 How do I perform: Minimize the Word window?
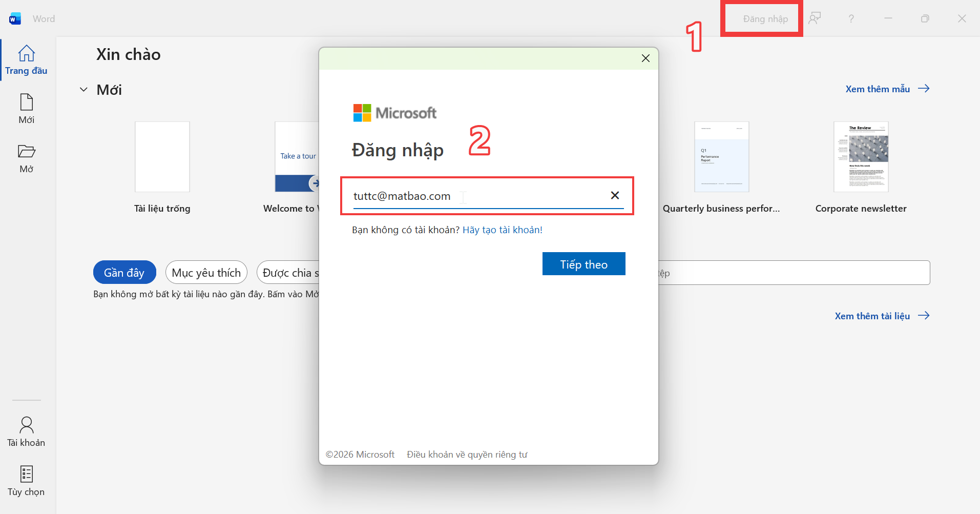[x=888, y=18]
